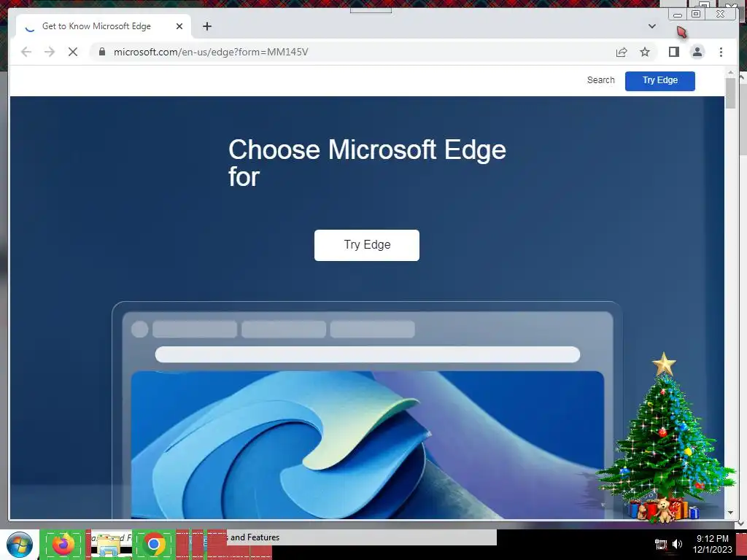The image size is (747, 560).
Task: Open a new tab with the plus
Action: [x=206, y=26]
